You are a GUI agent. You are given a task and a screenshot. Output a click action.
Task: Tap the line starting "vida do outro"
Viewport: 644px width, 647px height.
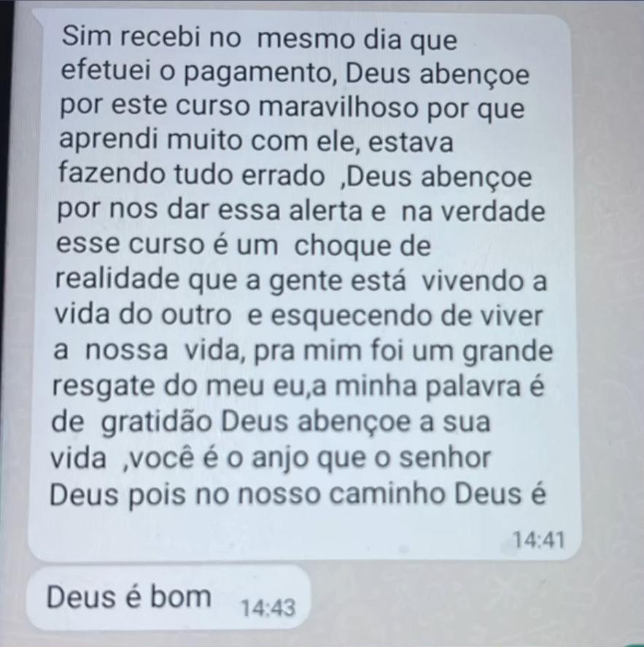tap(298, 316)
